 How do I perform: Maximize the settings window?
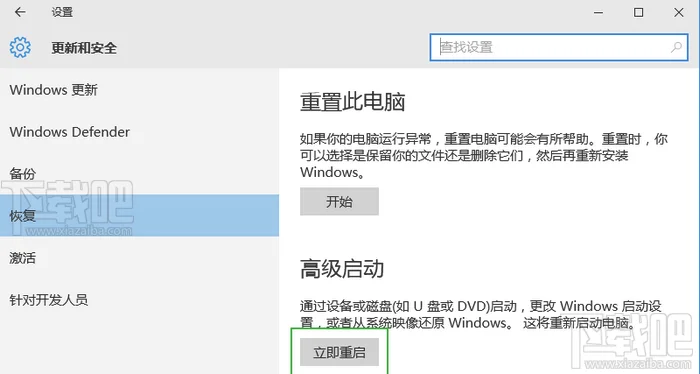click(x=639, y=12)
